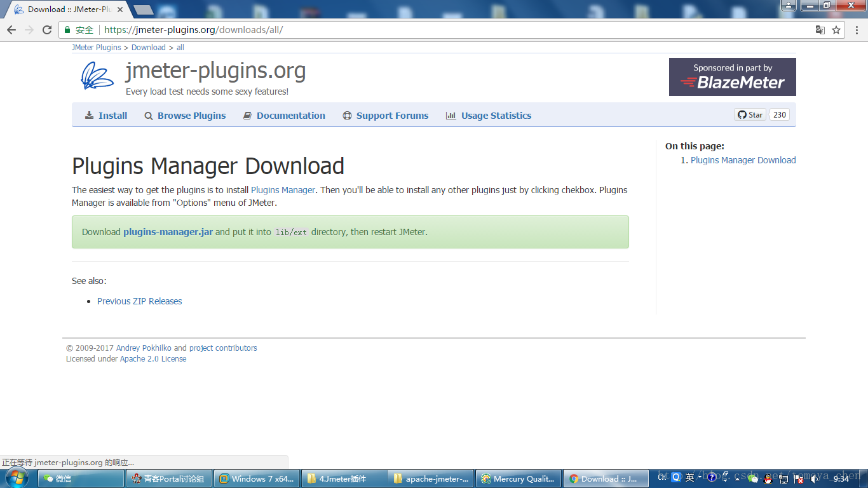Click the magnifier icon beside Browse Plugins
This screenshot has height=488, width=868.
[149, 116]
